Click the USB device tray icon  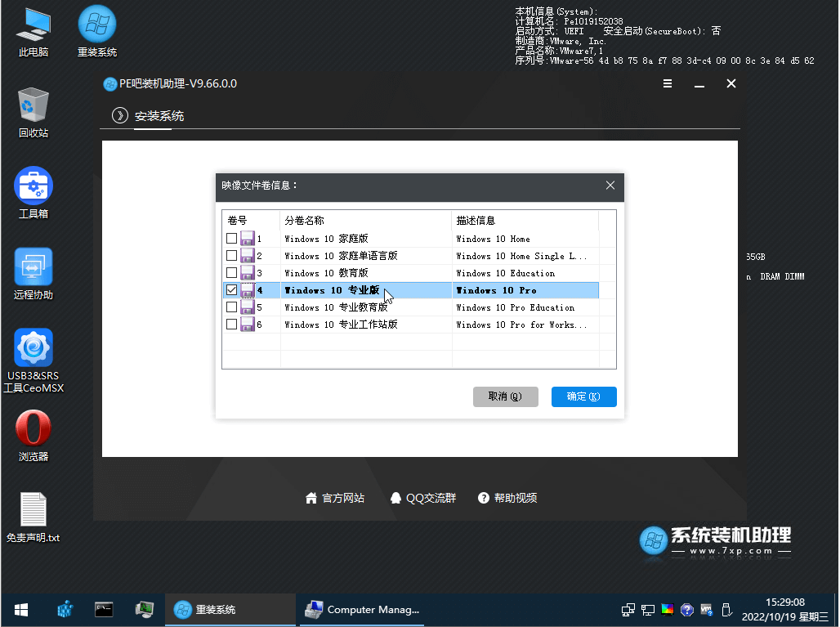click(x=726, y=610)
